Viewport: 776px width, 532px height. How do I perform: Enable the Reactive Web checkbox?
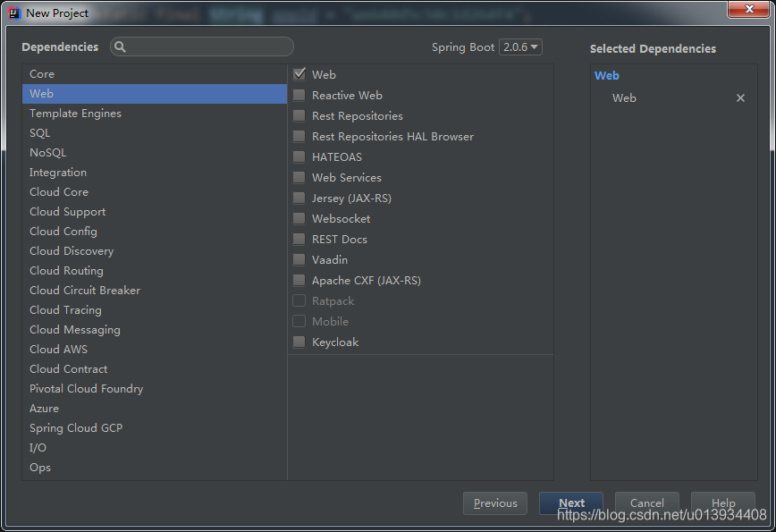point(299,95)
